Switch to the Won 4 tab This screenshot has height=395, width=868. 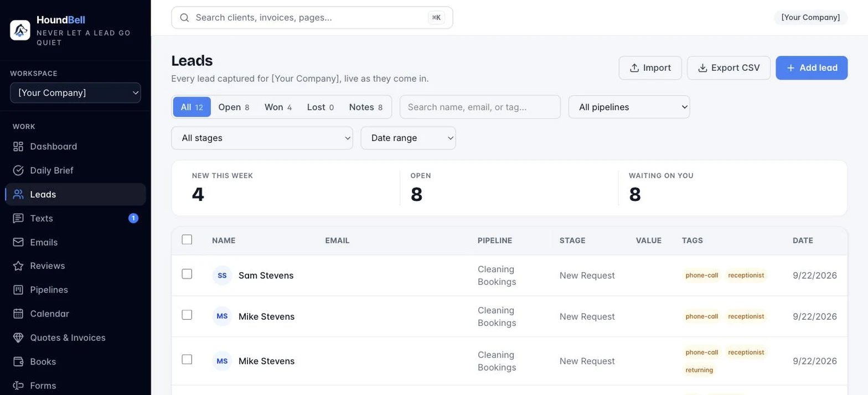tap(278, 107)
